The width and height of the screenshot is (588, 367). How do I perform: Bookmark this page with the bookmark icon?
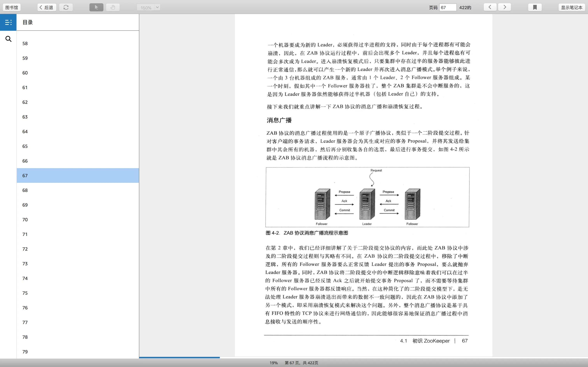[535, 7]
